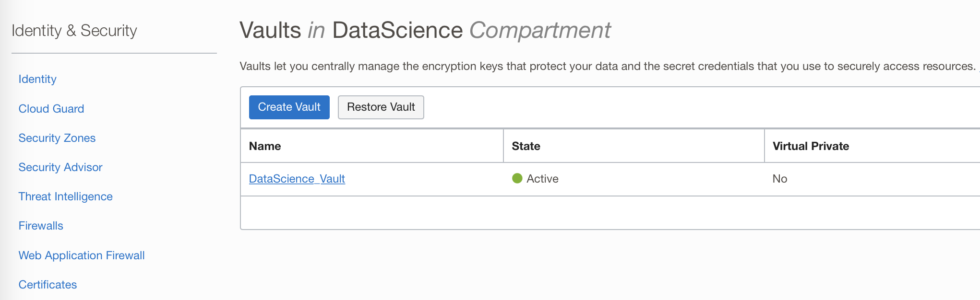The image size is (980, 300).
Task: Open Web Application Firewall link
Action: 82,255
